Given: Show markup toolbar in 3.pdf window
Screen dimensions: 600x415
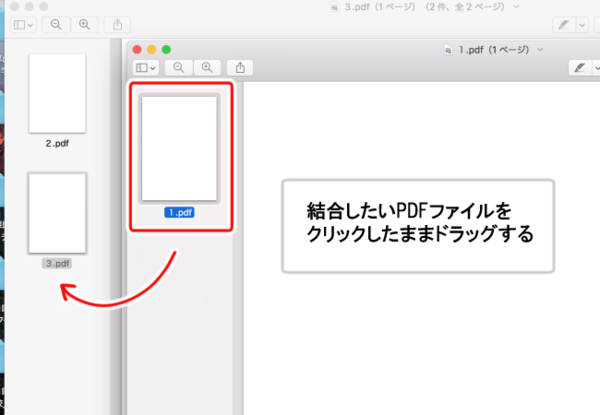Looking at the screenshot, I should click(563, 25).
